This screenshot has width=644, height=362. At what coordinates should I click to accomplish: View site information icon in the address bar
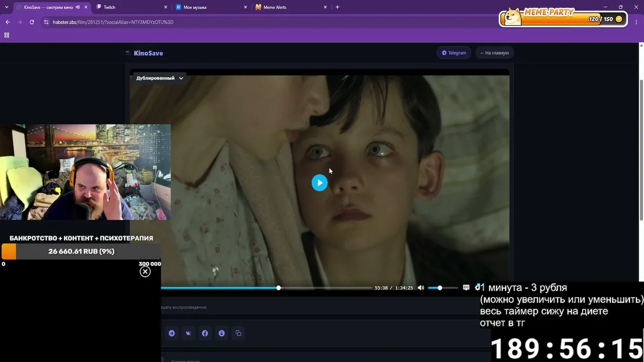(46, 22)
